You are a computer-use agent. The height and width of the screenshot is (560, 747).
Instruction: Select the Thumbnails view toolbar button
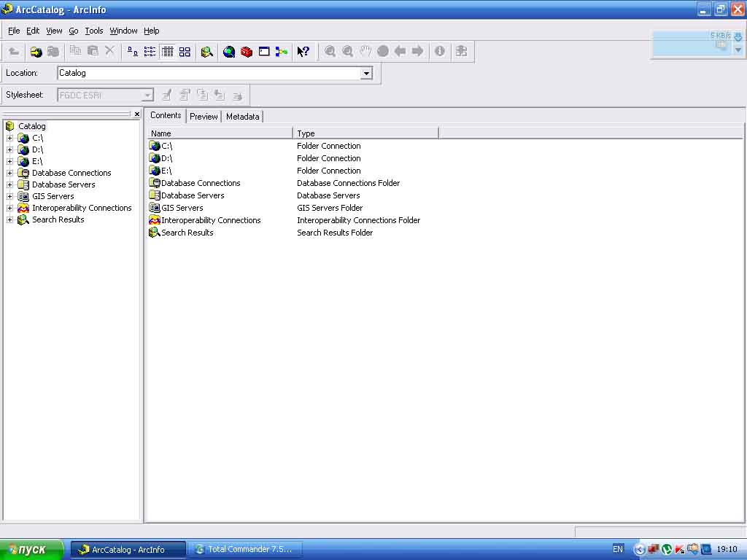tap(185, 52)
